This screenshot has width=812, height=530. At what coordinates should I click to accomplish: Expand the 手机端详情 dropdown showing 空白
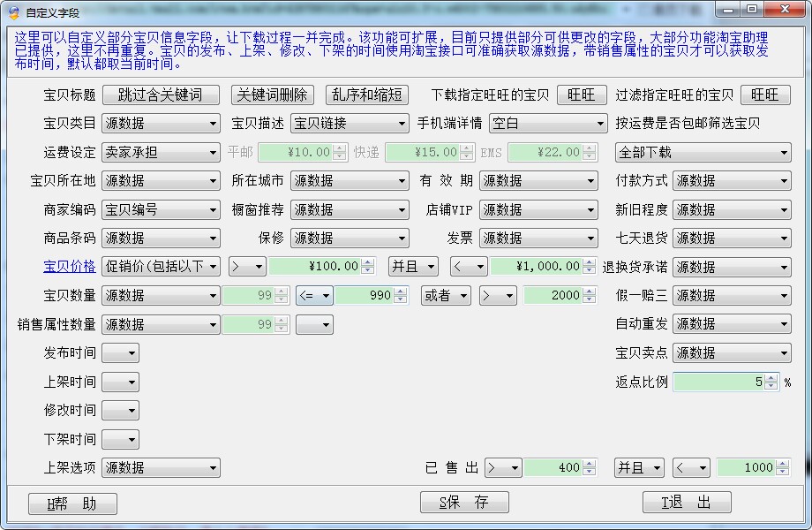[548, 124]
